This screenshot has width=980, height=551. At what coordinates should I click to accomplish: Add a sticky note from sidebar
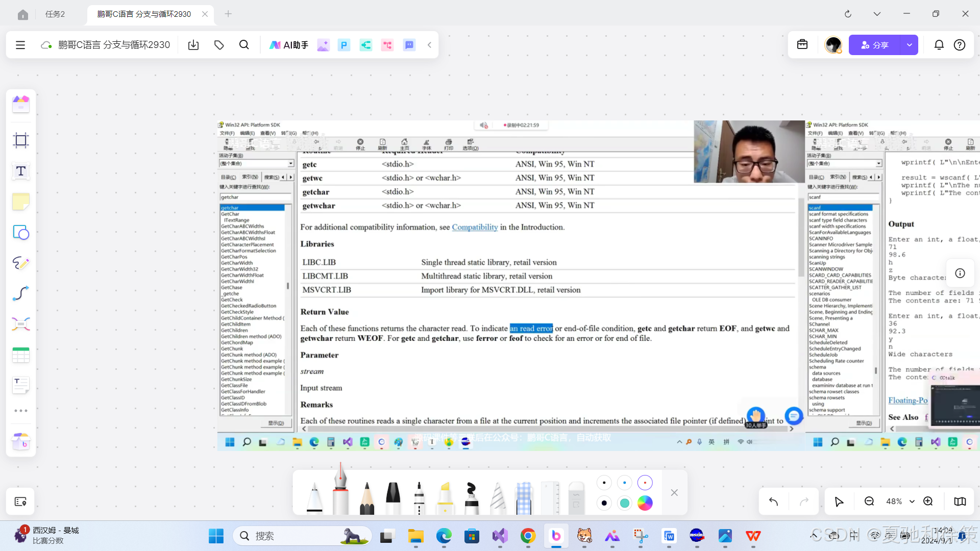tap(21, 202)
